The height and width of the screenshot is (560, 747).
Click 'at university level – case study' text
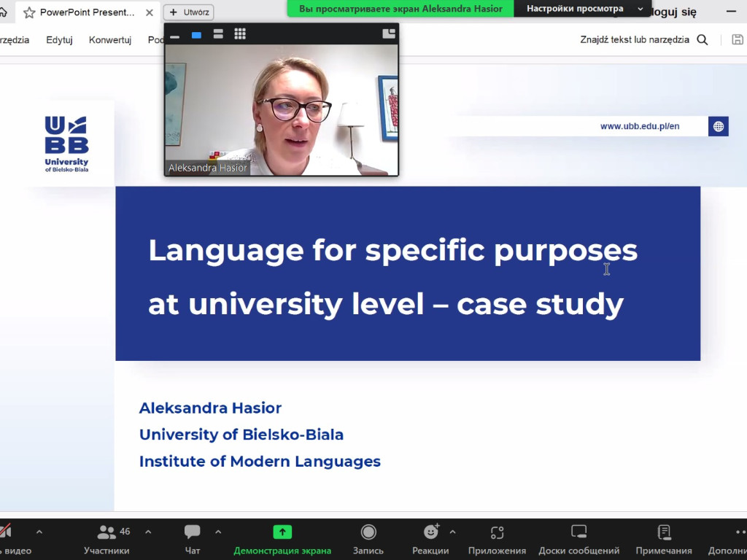tap(386, 305)
